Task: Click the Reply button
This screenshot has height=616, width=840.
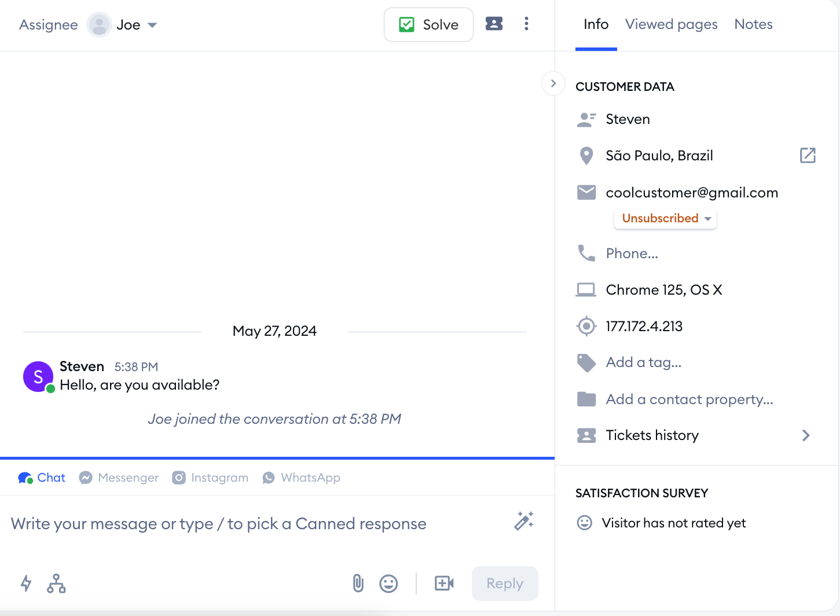Action: point(505,584)
